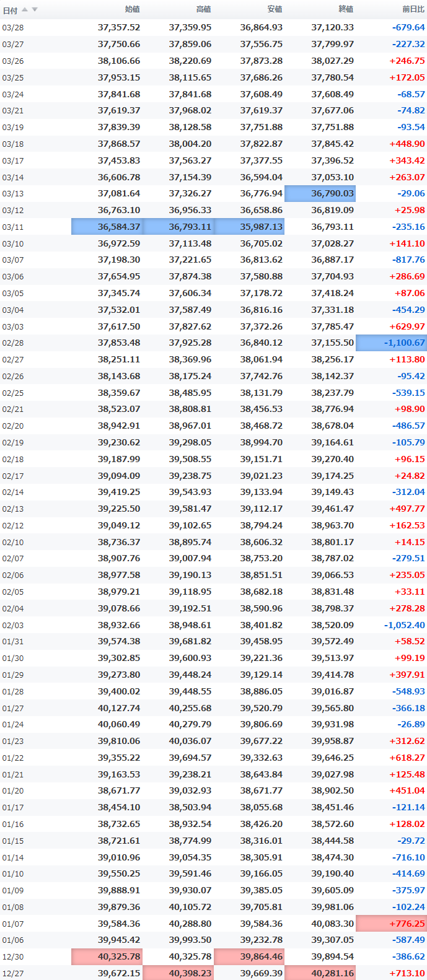Select the 03/24 date cell

click(13, 95)
